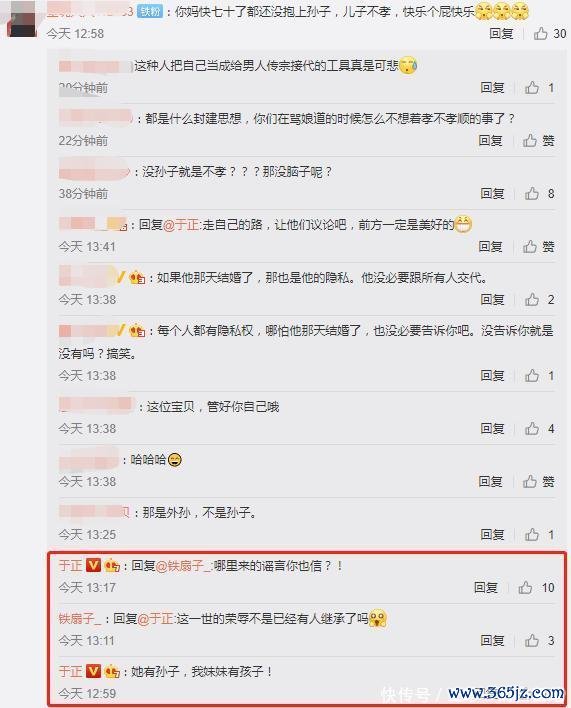Open 铁扇子_ username at 13:11 comment
This screenshot has height=708, width=571.
[80, 618]
